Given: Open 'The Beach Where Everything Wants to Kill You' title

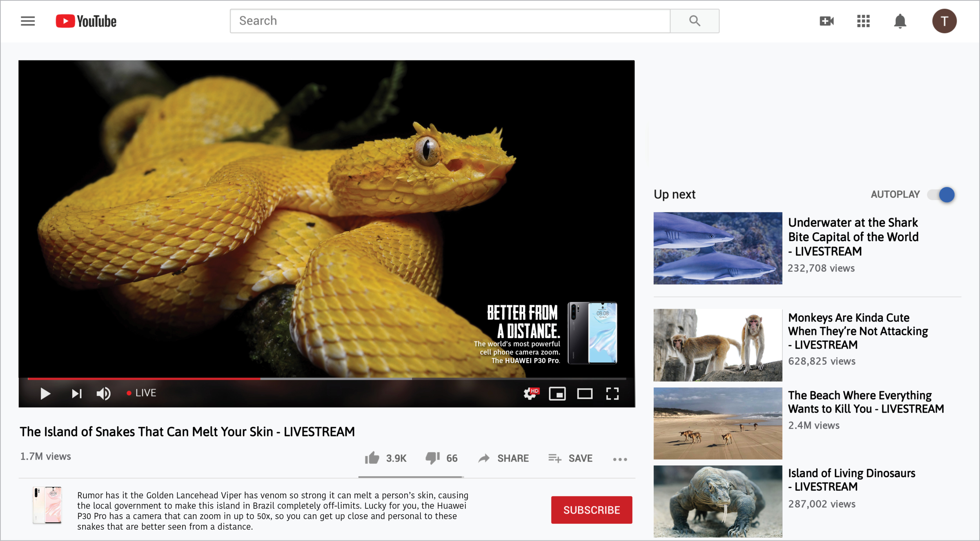Looking at the screenshot, I should tap(866, 402).
